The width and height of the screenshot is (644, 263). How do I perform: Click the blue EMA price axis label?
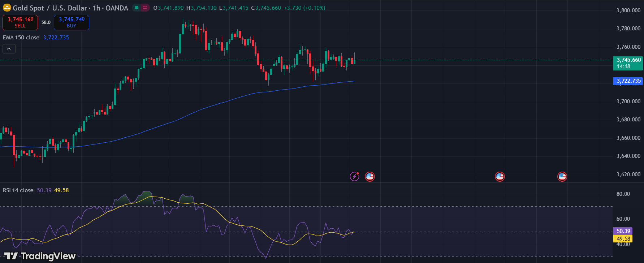628,81
